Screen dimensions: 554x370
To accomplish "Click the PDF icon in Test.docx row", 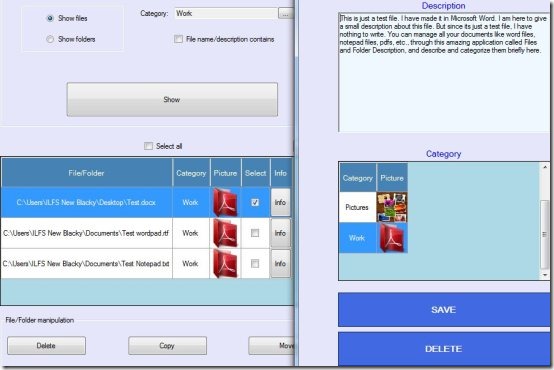I will [x=225, y=202].
